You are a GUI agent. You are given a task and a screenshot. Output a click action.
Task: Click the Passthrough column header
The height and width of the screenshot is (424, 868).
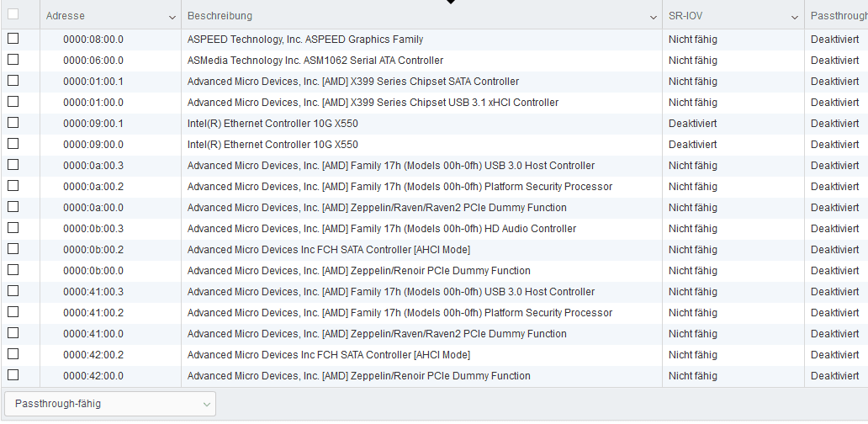coord(838,16)
